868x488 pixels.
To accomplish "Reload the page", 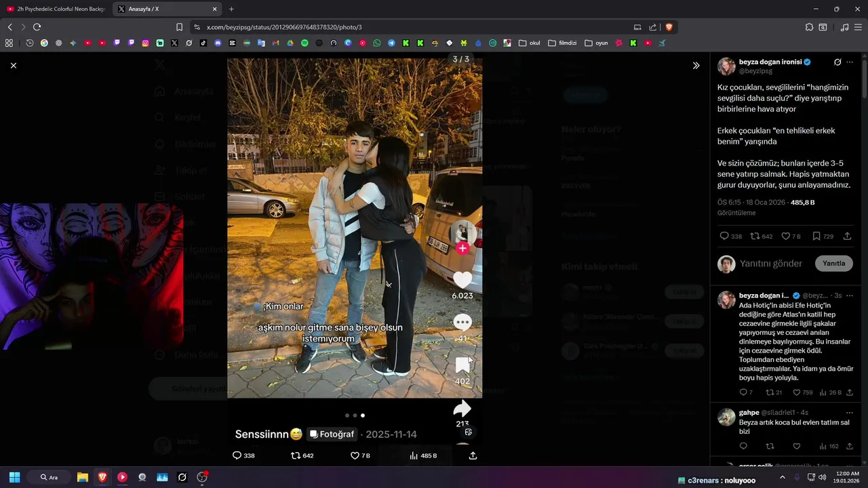I will [37, 27].
